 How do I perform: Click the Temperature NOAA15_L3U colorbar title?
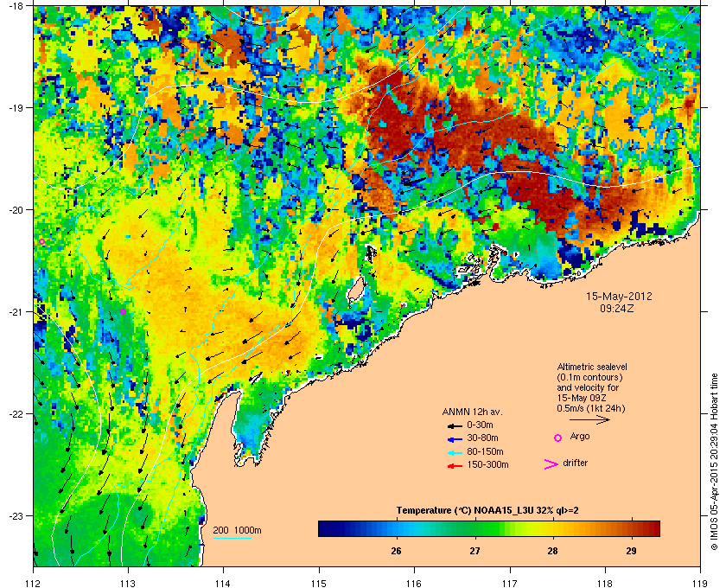487,511
